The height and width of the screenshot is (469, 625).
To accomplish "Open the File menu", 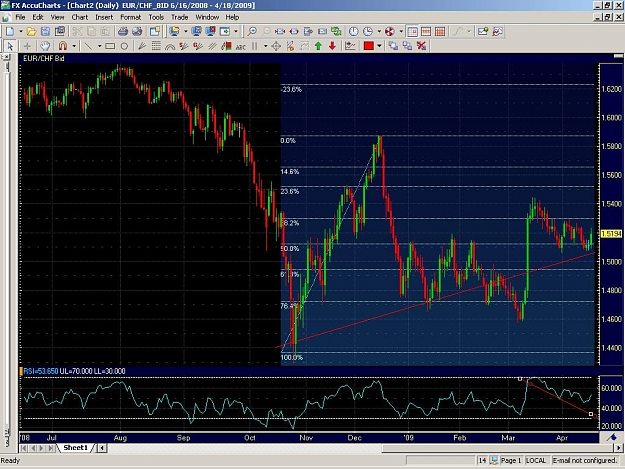I will tap(20, 17).
